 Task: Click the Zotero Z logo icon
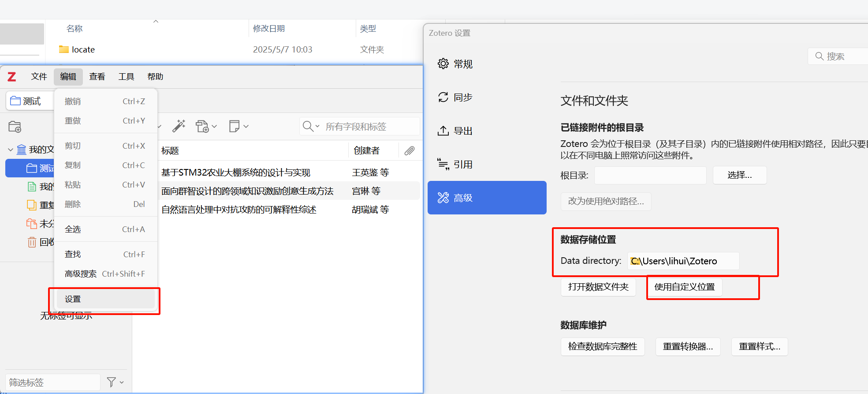(12, 77)
